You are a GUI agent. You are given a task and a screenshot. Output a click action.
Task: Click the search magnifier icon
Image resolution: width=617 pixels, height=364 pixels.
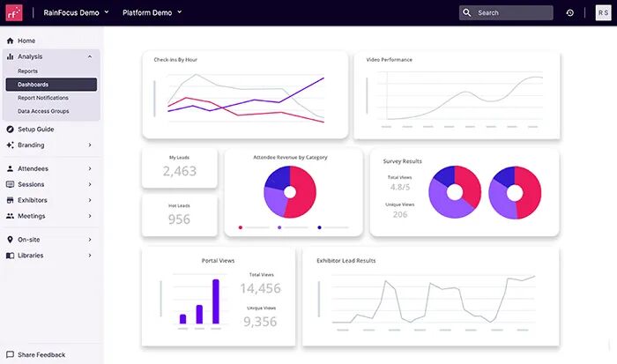[x=466, y=12]
